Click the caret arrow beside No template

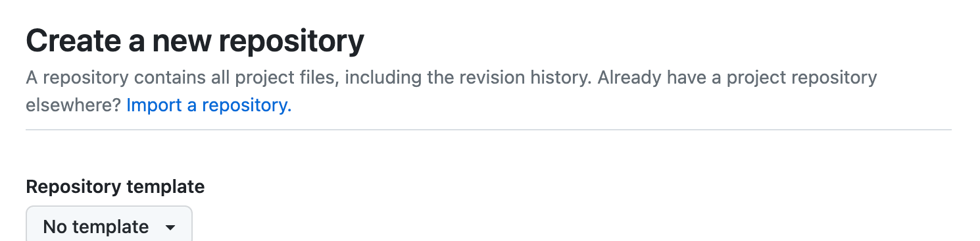click(170, 228)
